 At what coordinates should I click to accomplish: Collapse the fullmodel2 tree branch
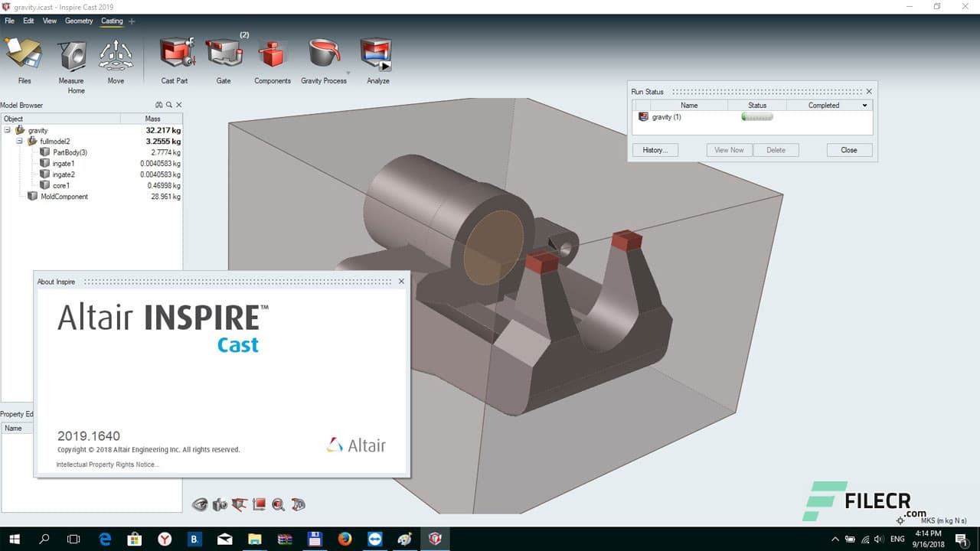(x=19, y=141)
